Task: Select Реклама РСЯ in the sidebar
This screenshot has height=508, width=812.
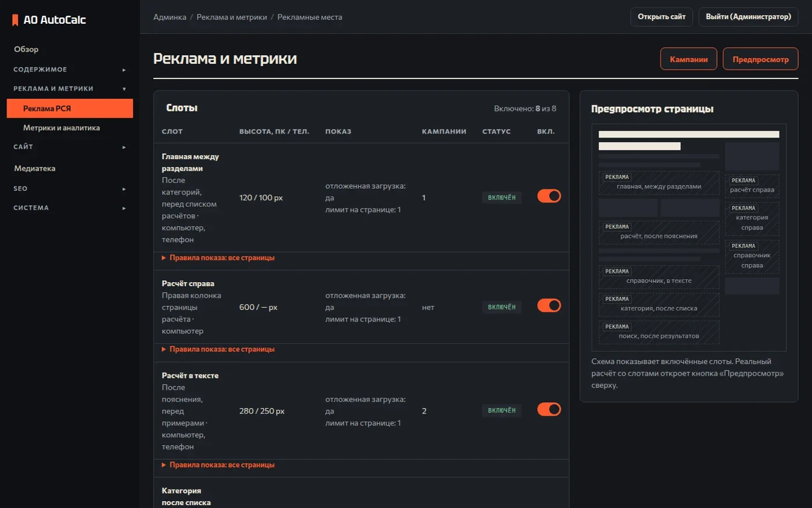Action: pos(70,109)
